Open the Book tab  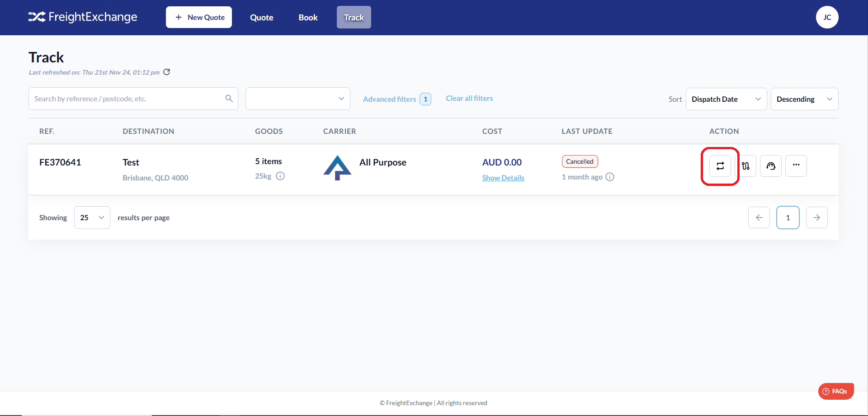(308, 17)
